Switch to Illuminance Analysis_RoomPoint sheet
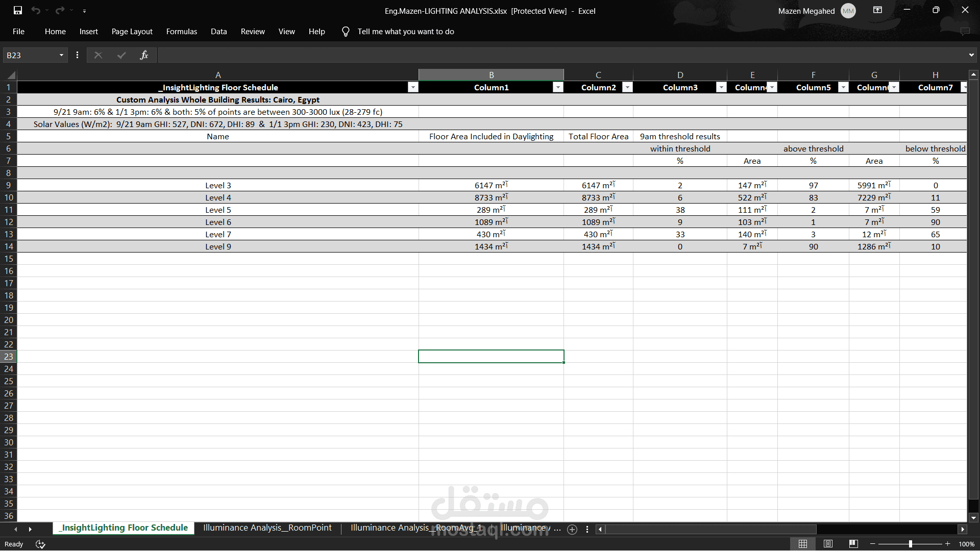Image resolution: width=980 pixels, height=551 pixels. pos(267,528)
